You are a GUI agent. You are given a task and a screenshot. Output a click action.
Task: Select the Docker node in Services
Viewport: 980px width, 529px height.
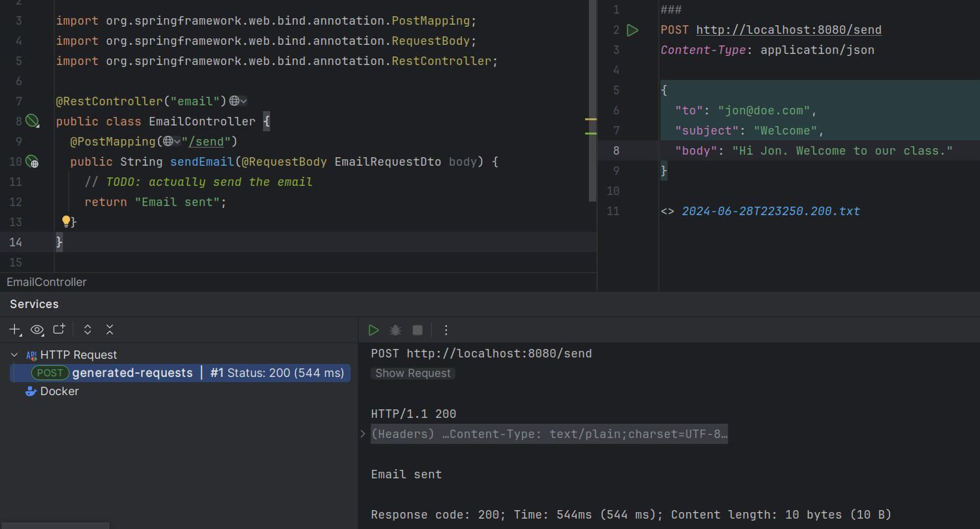[58, 391]
